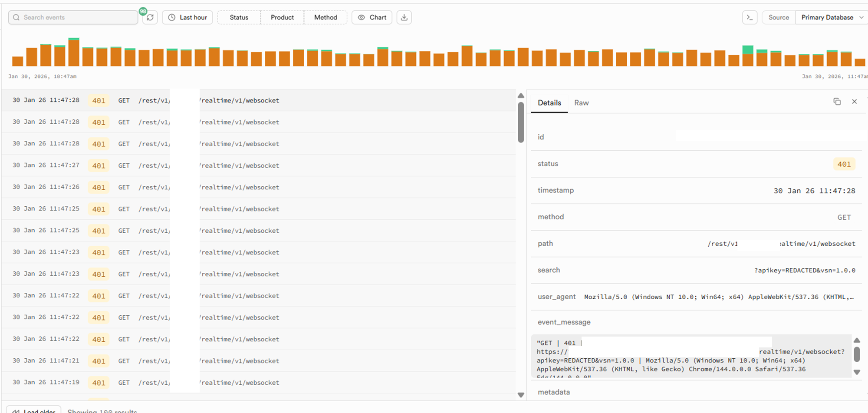The height and width of the screenshot is (413, 868).
Task: Click the event_message box scrollbar thumb
Action: pos(857,354)
